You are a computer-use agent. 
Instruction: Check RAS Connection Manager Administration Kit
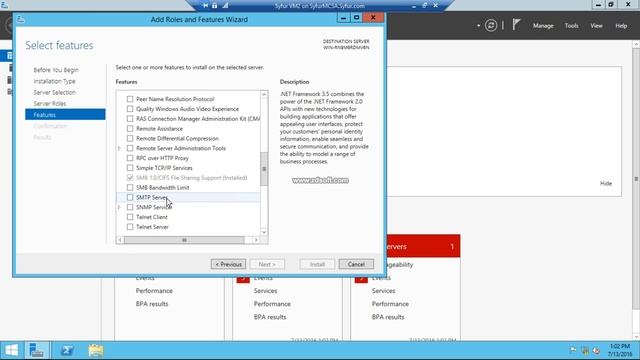130,118
